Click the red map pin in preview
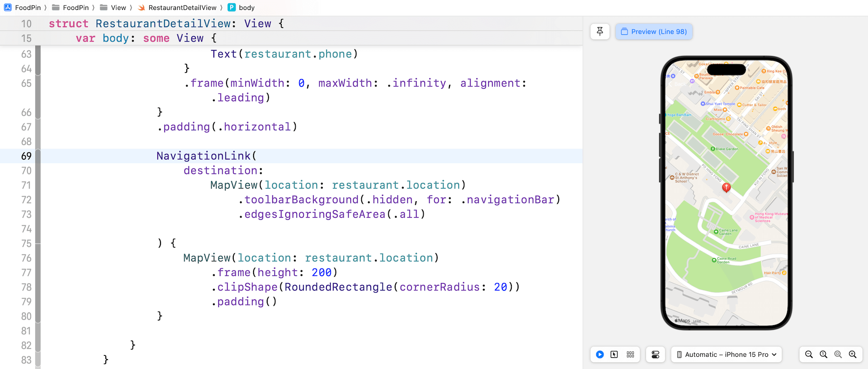 pos(726,187)
